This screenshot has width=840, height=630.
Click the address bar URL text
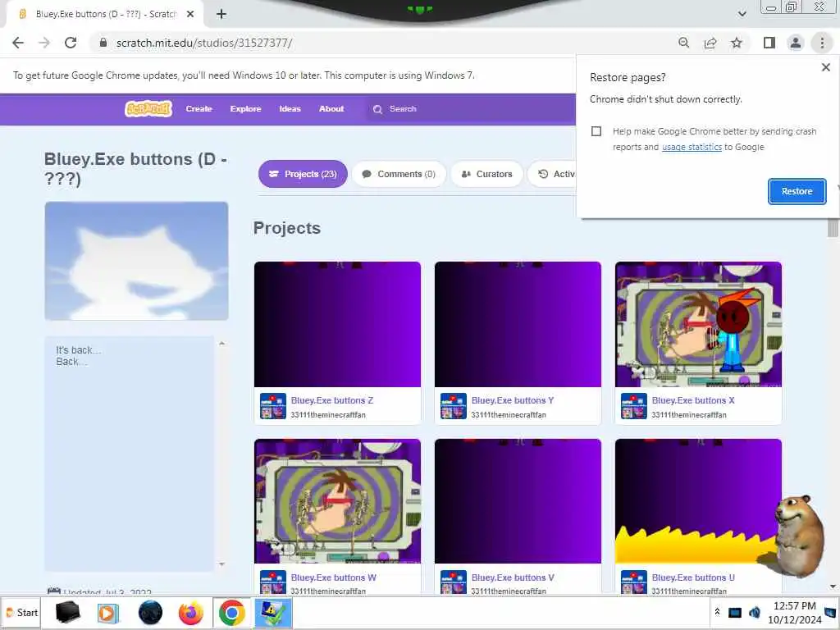tap(204, 43)
